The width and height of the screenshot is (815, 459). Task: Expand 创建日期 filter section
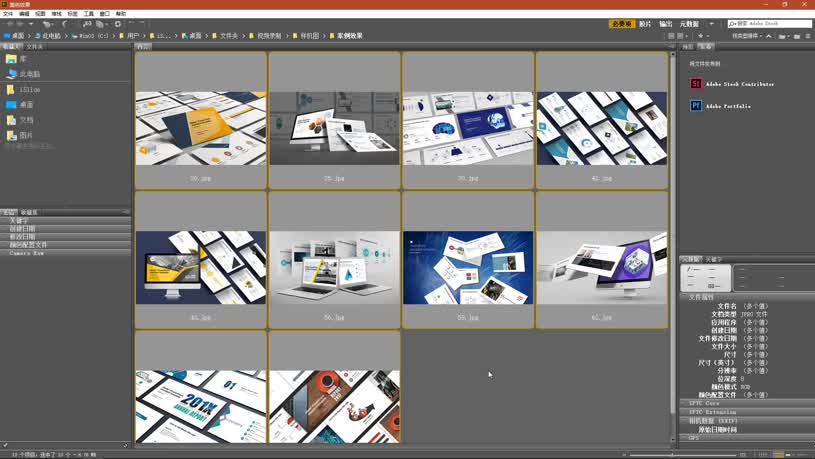coord(65,228)
